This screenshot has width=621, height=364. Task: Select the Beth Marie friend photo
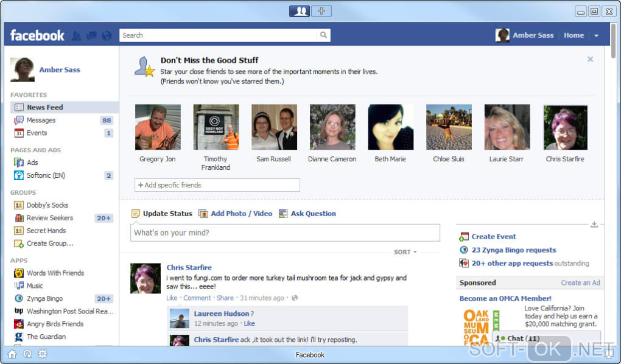(x=390, y=127)
